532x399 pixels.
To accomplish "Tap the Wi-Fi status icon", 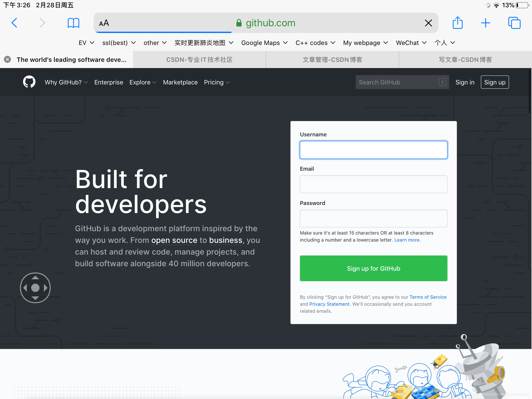I will pos(496,5).
